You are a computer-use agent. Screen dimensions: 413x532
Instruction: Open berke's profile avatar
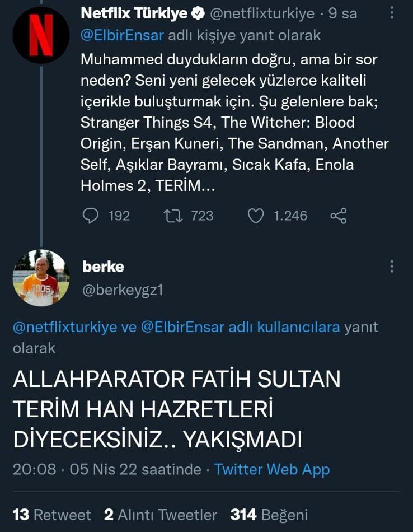[x=41, y=278]
